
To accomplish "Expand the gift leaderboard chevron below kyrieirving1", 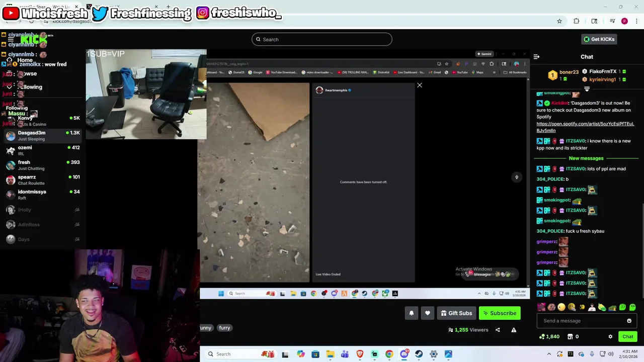I will tap(587, 89).
